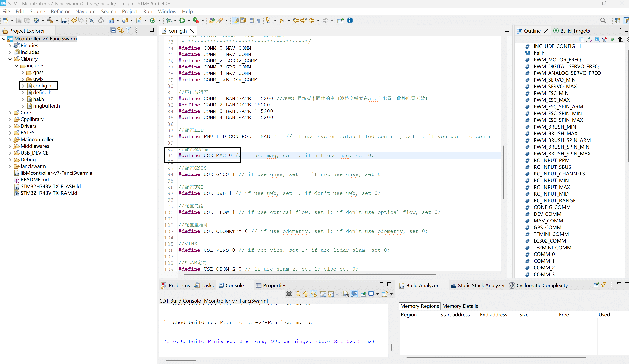Click the toolbar search magnifier icon
This screenshot has height=364, width=629.
coord(603,21)
